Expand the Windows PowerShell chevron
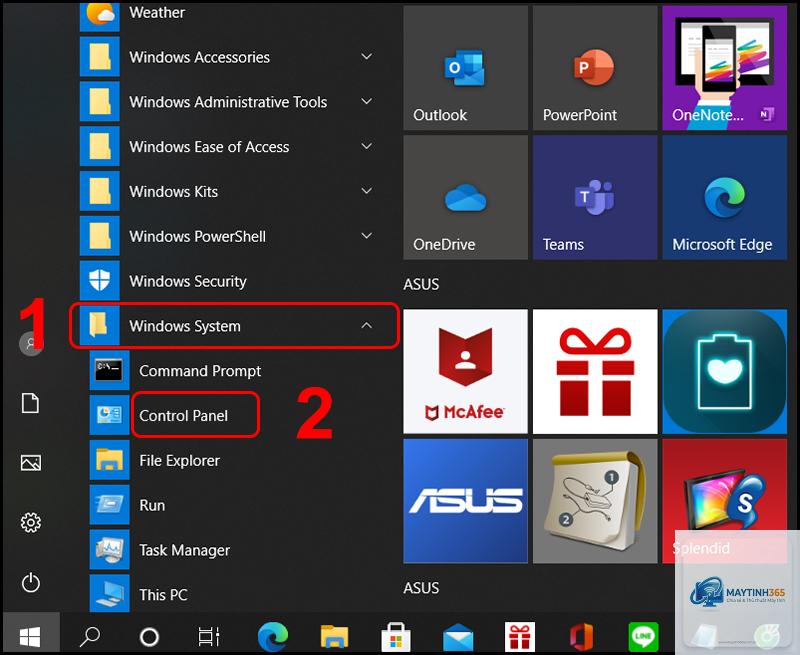The height and width of the screenshot is (655, 800). (366, 236)
